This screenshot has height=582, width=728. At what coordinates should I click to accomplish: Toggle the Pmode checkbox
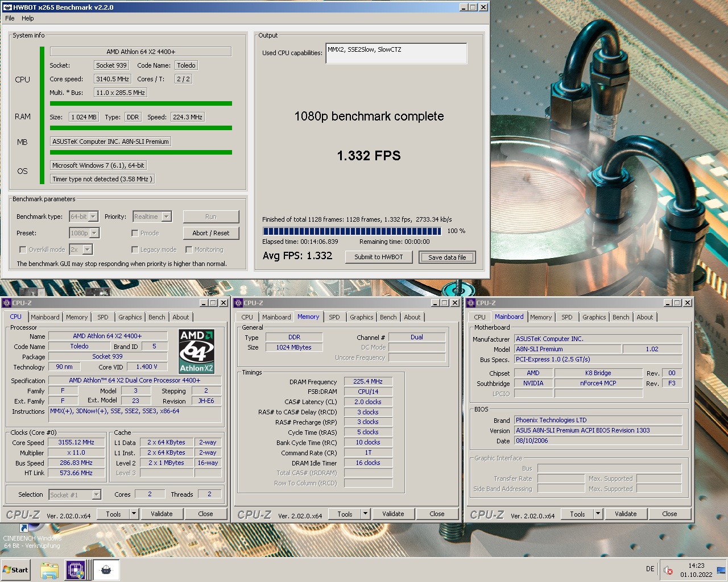tap(135, 233)
